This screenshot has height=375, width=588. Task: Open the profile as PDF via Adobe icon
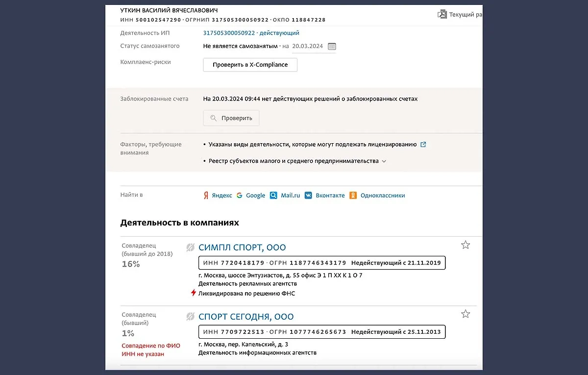click(442, 14)
